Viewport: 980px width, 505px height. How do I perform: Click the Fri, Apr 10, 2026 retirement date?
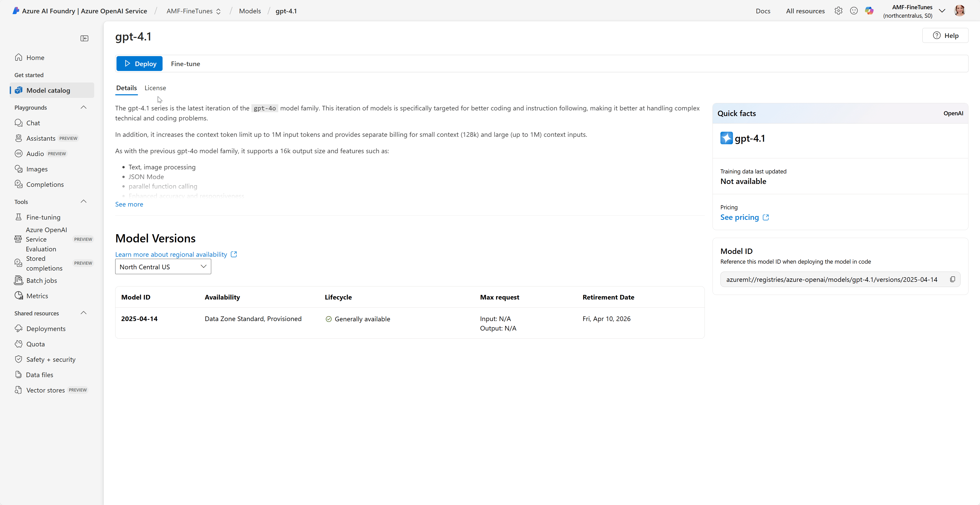point(606,319)
